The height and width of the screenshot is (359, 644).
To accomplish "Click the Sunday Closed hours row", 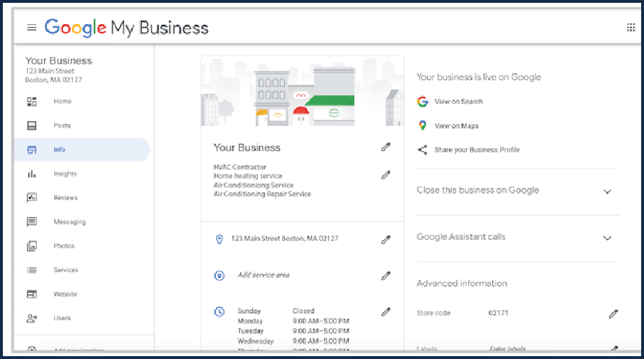I will click(276, 311).
